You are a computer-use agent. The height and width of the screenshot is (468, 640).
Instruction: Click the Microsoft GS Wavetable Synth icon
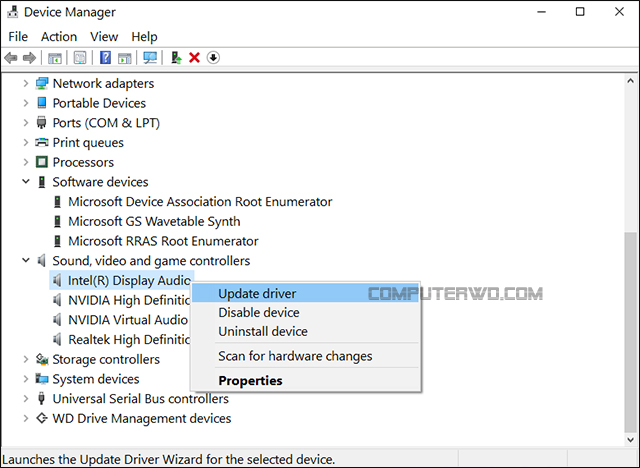58,222
